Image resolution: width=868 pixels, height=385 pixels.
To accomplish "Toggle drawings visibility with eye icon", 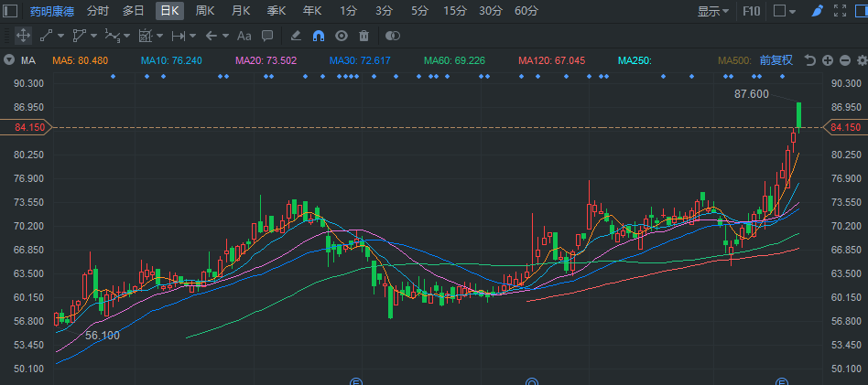I will click(x=342, y=36).
